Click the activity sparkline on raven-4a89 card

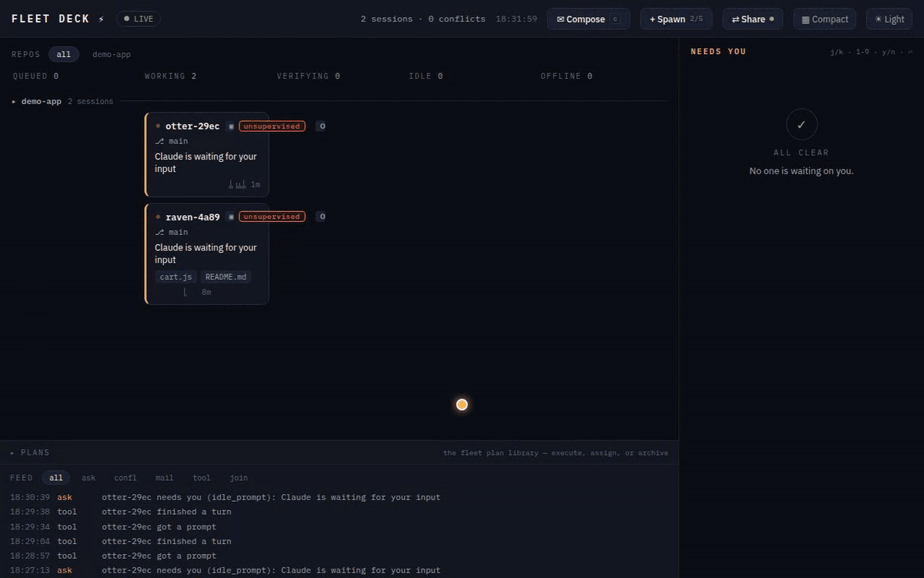[x=185, y=292]
